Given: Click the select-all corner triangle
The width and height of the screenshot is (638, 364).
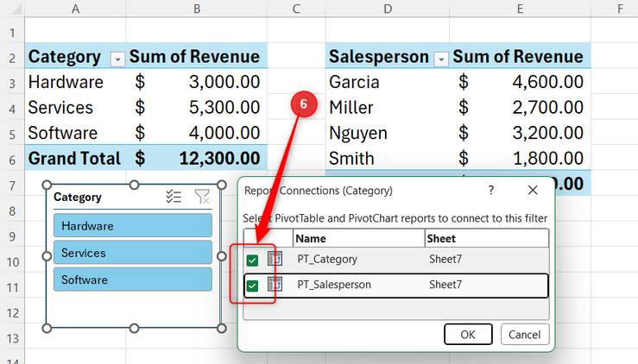Looking at the screenshot, I should 16,9.
